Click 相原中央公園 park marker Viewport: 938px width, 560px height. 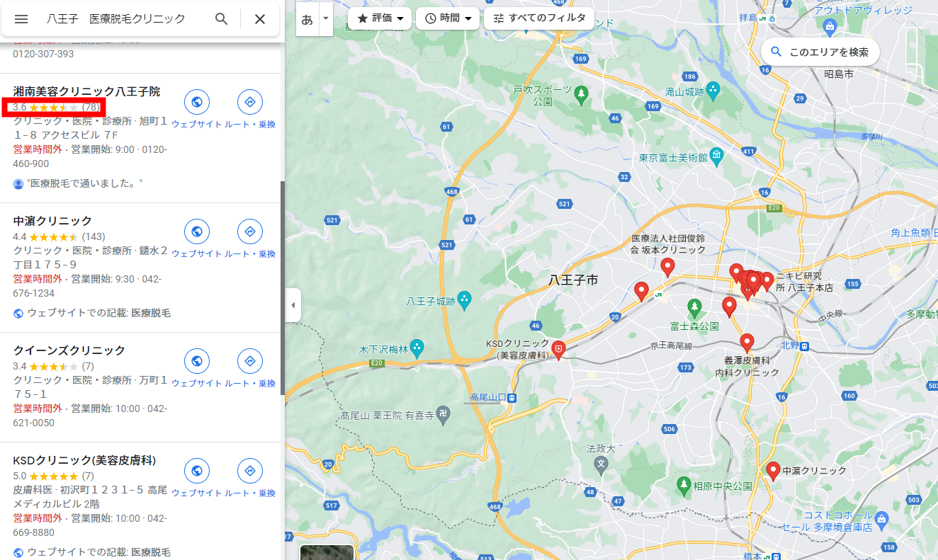pos(684,485)
